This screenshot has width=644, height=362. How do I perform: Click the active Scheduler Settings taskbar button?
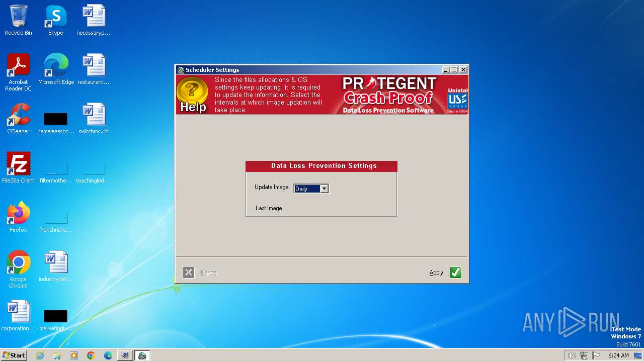(142, 355)
